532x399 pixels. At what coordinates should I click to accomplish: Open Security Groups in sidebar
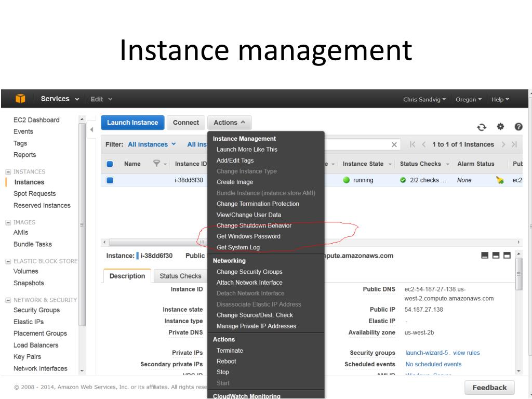pyautogui.click(x=36, y=310)
